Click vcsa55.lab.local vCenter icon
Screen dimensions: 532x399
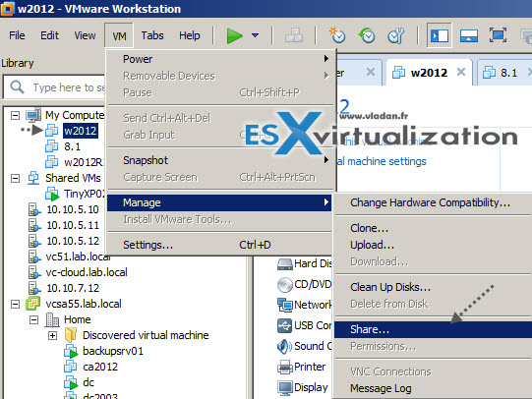32,304
